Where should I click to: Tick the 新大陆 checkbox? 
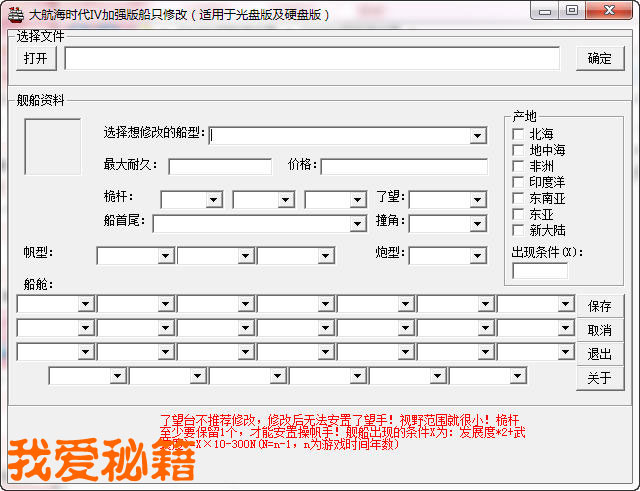coord(518,230)
